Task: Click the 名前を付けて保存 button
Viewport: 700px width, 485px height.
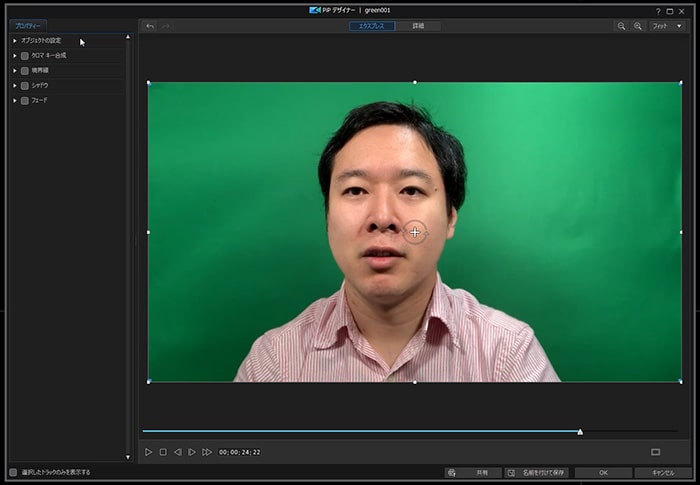Action: 536,472
